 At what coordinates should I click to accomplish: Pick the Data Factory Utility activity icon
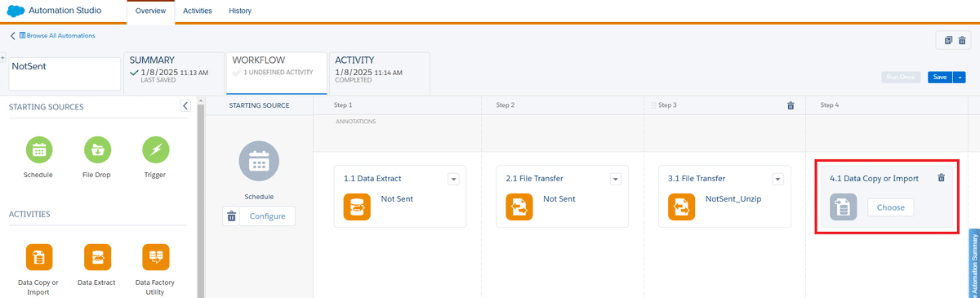[x=156, y=258]
